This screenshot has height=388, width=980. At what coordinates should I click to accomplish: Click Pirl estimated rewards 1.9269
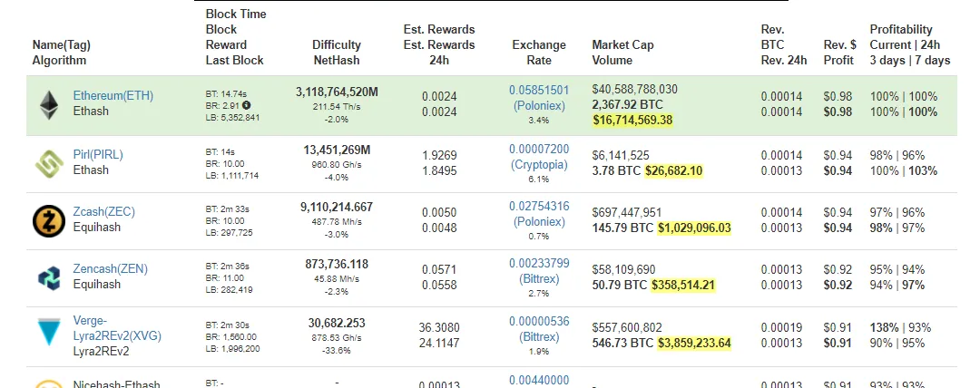pos(439,155)
